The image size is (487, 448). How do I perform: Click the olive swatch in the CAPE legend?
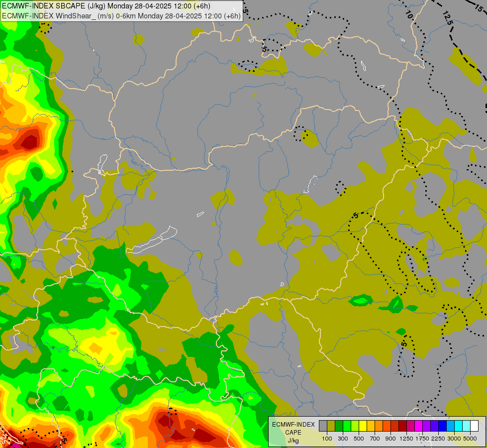click(x=331, y=426)
